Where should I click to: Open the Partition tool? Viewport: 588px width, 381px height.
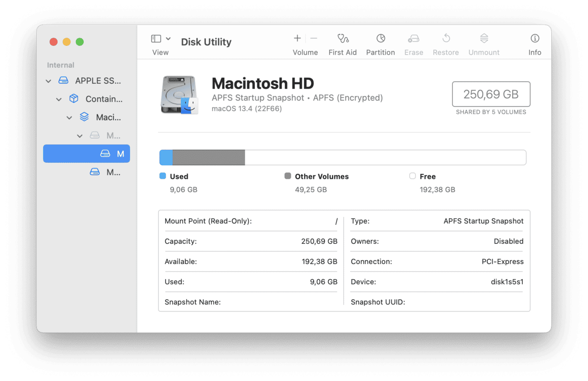[x=380, y=43]
